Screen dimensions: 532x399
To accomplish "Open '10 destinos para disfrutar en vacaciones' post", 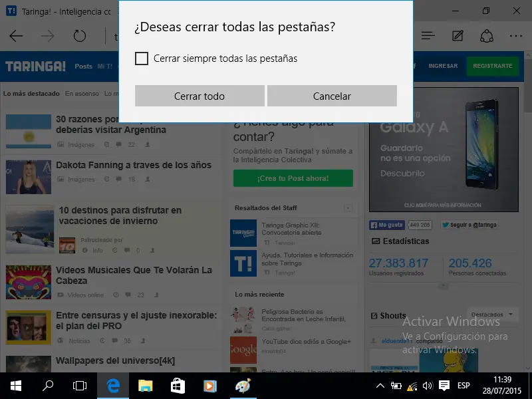I will [x=120, y=215].
